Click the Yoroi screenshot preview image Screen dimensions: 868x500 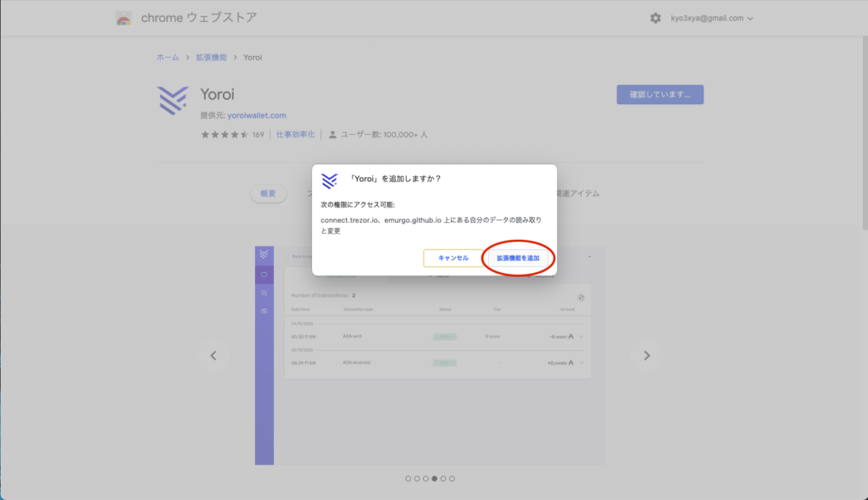coord(430,355)
